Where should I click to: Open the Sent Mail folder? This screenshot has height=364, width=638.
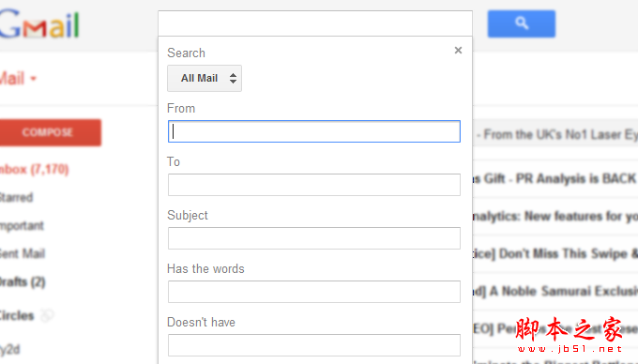tap(23, 254)
